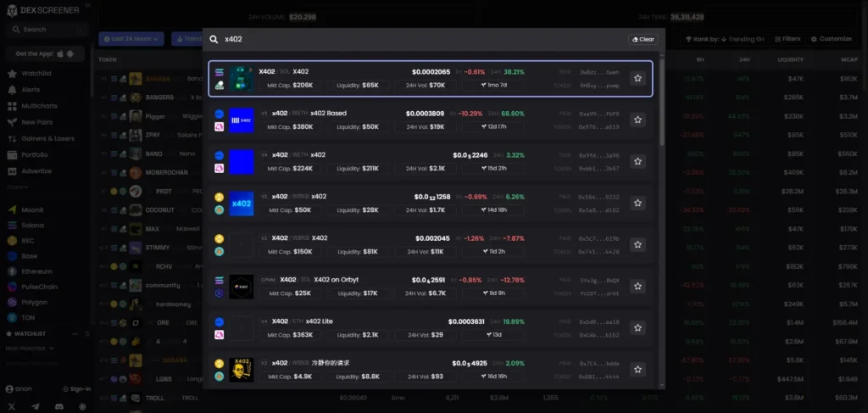Open Rank by Trending 6H dropdown

pos(725,39)
